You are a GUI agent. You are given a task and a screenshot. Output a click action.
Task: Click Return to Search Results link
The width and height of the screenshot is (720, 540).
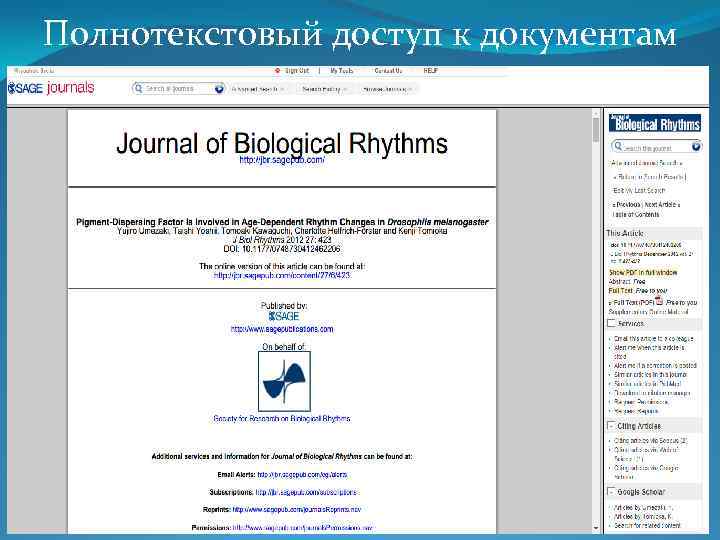[x=649, y=177]
